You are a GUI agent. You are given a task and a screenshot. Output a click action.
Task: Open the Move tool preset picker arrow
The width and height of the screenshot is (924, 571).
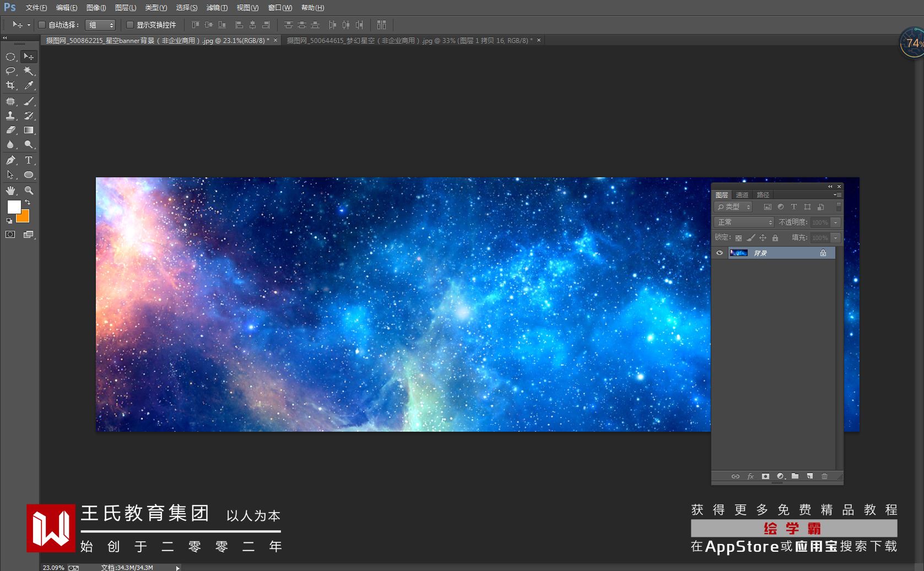point(29,25)
